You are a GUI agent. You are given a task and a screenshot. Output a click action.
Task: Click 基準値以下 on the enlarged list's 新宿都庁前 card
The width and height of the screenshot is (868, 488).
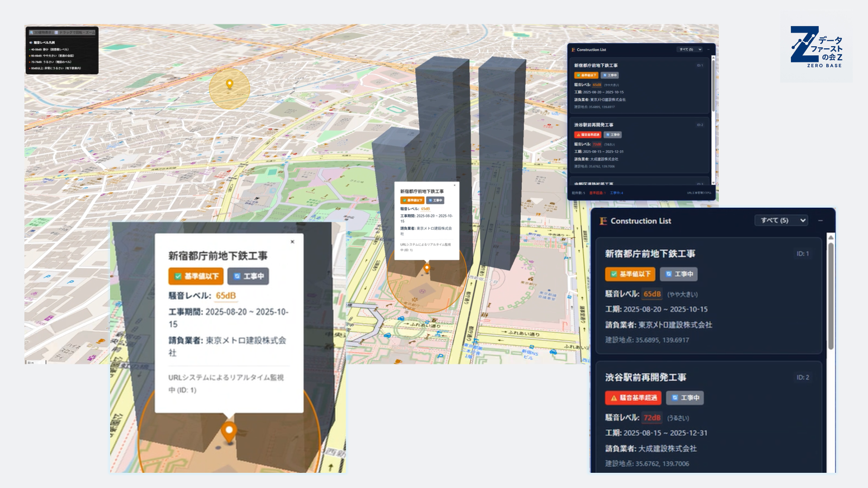pyautogui.click(x=630, y=274)
